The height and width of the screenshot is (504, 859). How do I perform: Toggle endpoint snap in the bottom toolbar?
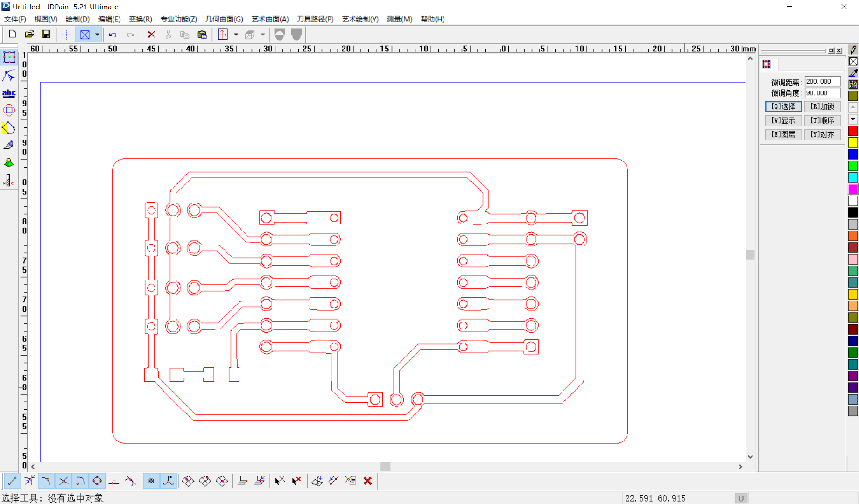(x=12, y=481)
